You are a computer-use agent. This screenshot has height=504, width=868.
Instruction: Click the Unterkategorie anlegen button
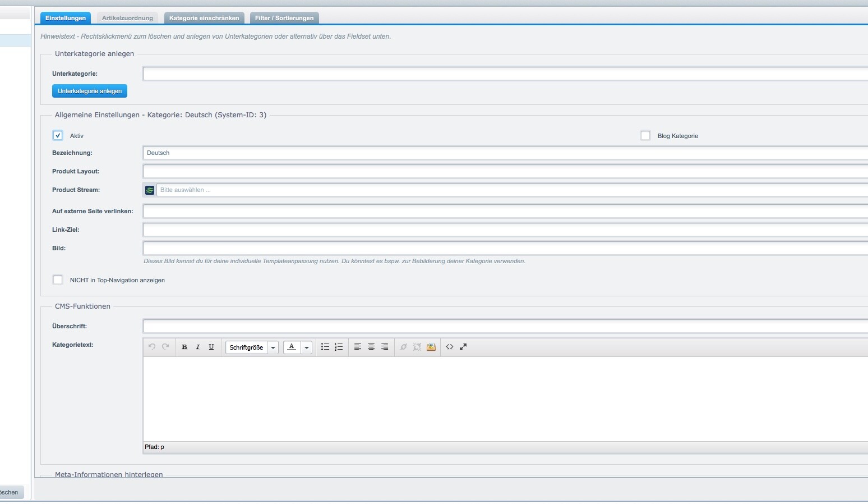pos(90,91)
